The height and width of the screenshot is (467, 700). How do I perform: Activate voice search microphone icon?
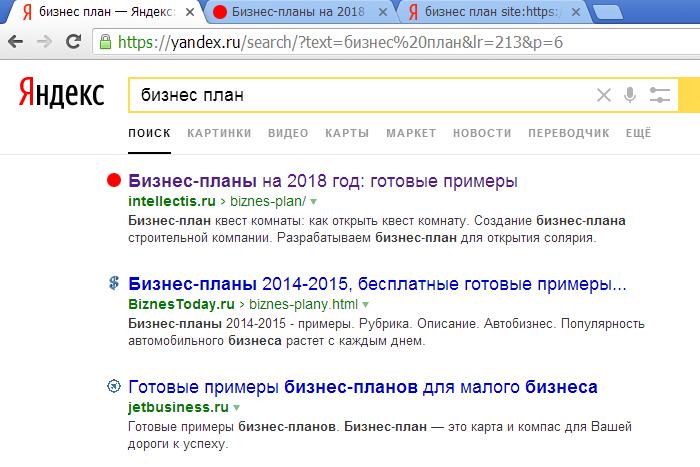(x=630, y=96)
